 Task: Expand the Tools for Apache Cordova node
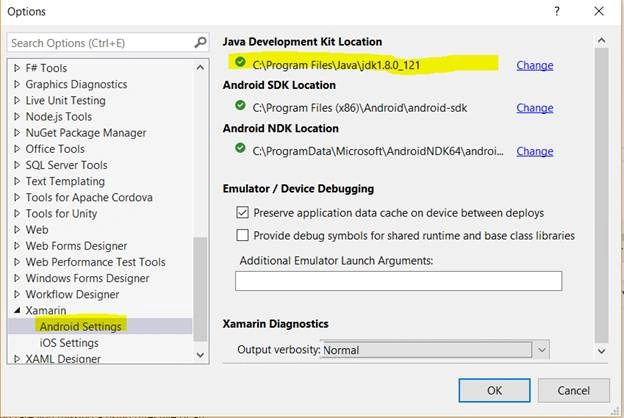point(17,197)
